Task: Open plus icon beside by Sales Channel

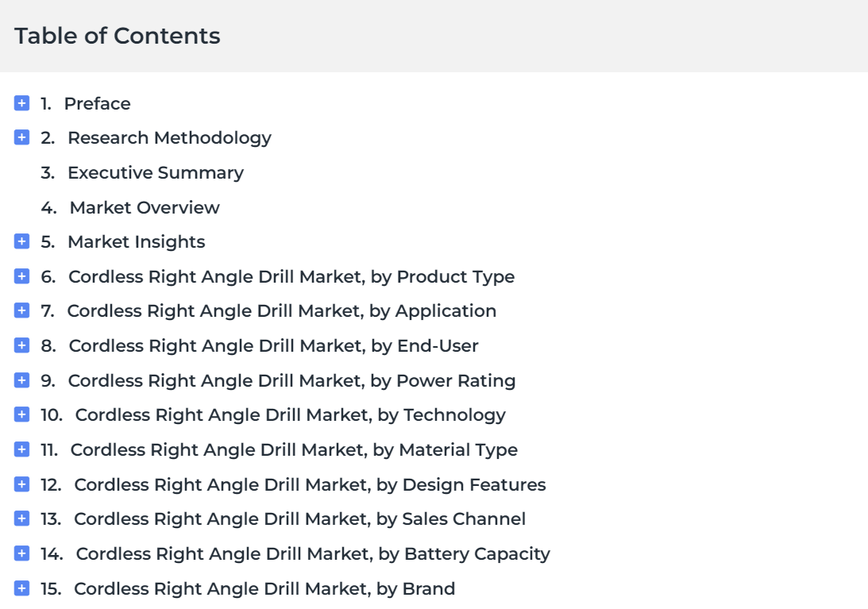Action: [21, 518]
